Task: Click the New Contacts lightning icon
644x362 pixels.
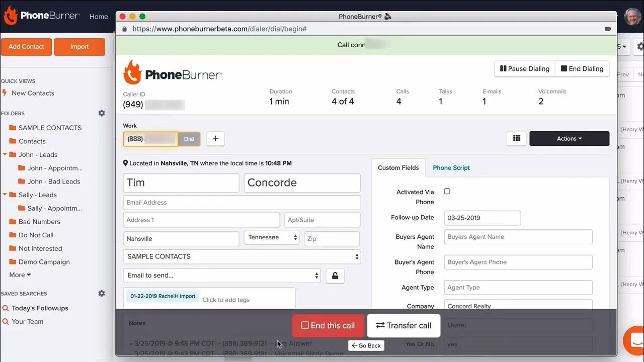Action: [x=6, y=93]
